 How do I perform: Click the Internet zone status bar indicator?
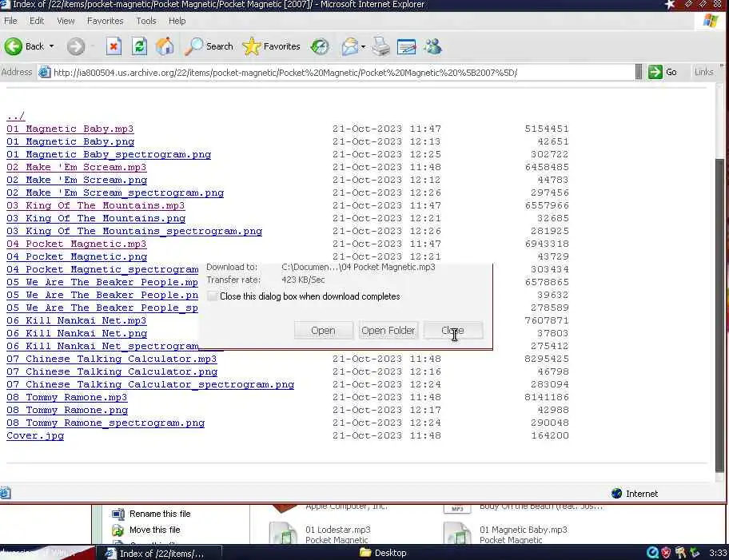(635, 494)
